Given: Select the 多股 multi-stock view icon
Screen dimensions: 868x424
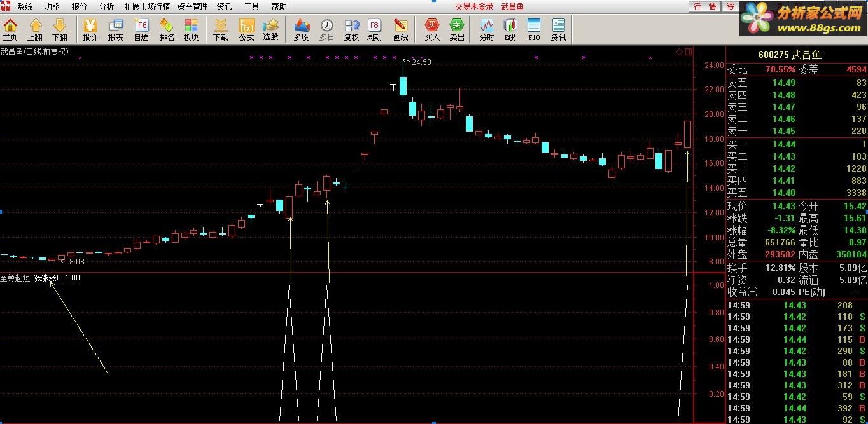Looking at the screenshot, I should point(302,30).
